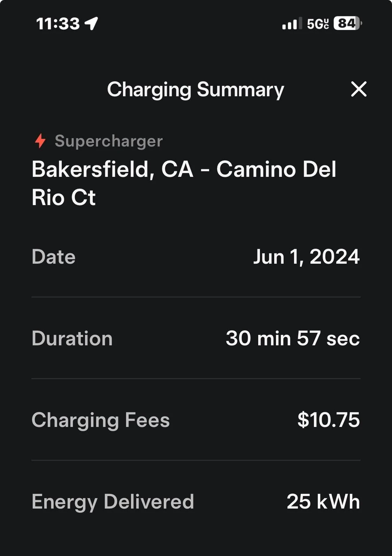
Task: Tap the Date row label
Action: pyautogui.click(x=54, y=257)
